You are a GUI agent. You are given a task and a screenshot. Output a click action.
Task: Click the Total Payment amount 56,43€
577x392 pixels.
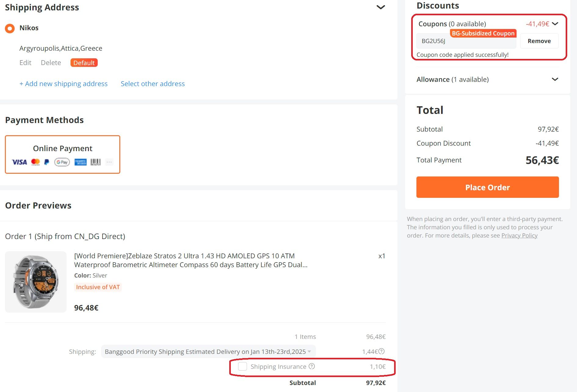coord(542,160)
